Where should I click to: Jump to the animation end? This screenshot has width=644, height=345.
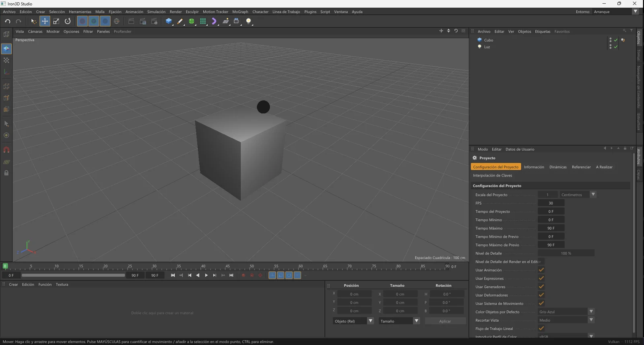pos(231,275)
